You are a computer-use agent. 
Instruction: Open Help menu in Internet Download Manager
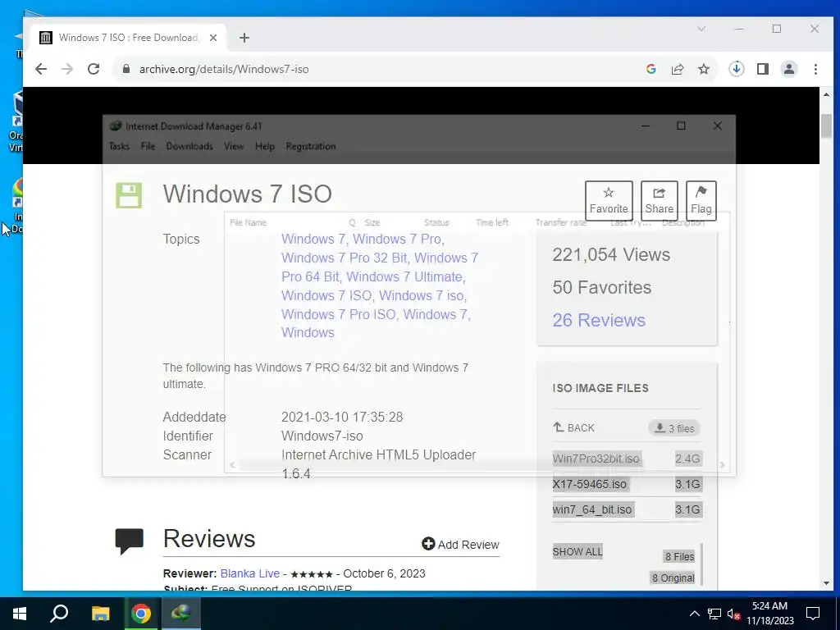tap(265, 146)
